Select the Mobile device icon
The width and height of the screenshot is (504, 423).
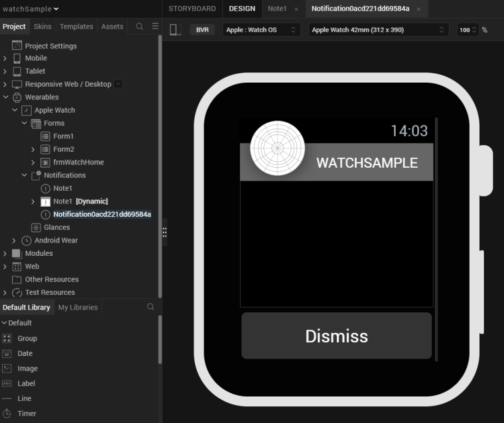(17, 58)
